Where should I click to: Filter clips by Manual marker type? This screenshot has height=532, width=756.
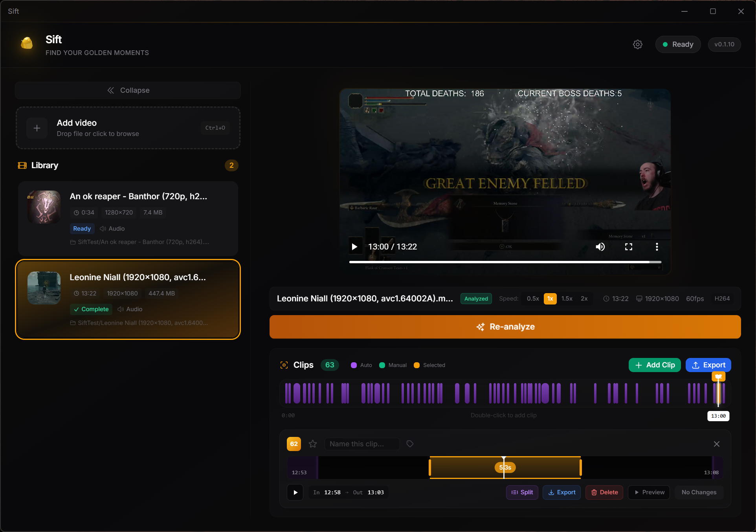click(393, 365)
